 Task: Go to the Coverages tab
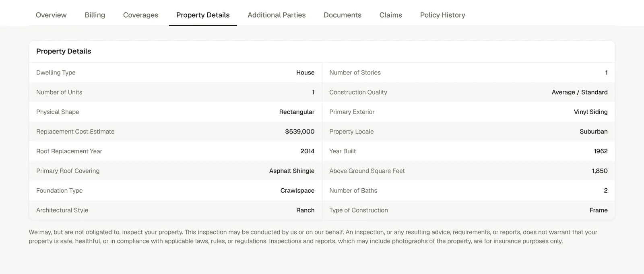[x=140, y=15]
